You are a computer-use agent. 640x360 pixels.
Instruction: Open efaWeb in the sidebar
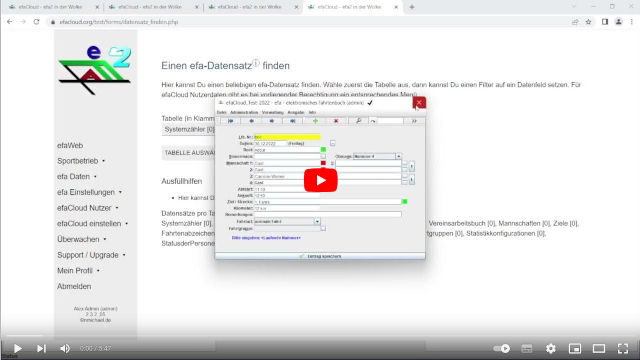(x=70, y=145)
